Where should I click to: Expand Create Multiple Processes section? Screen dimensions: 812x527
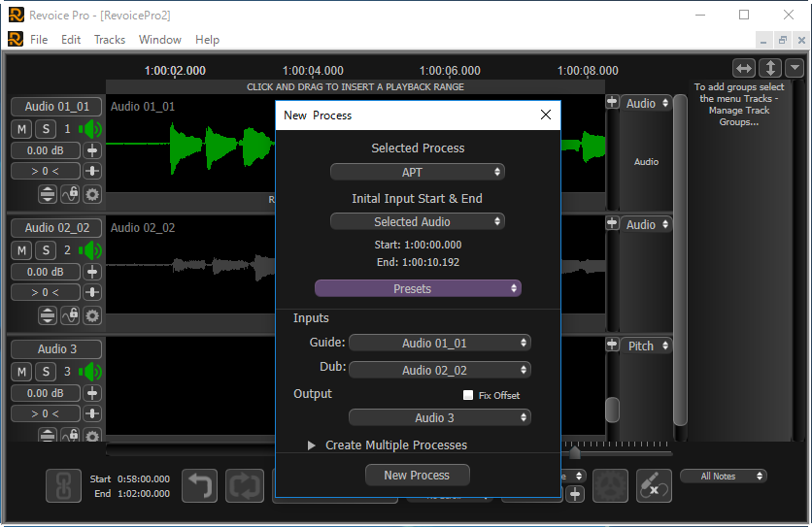pos(312,445)
